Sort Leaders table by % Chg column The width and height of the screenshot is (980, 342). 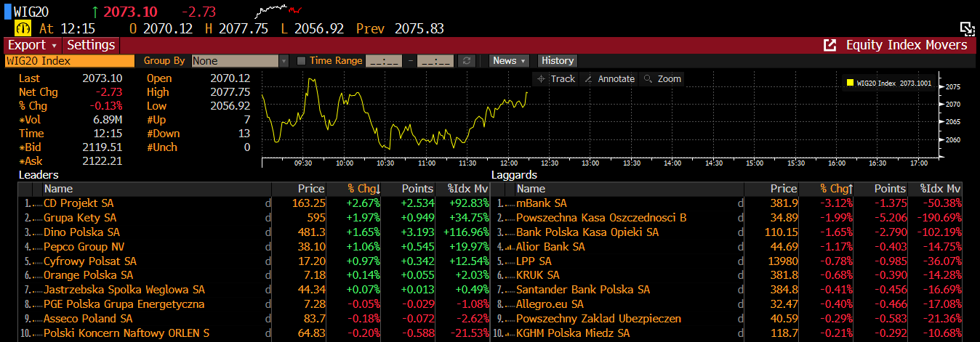pyautogui.click(x=363, y=189)
